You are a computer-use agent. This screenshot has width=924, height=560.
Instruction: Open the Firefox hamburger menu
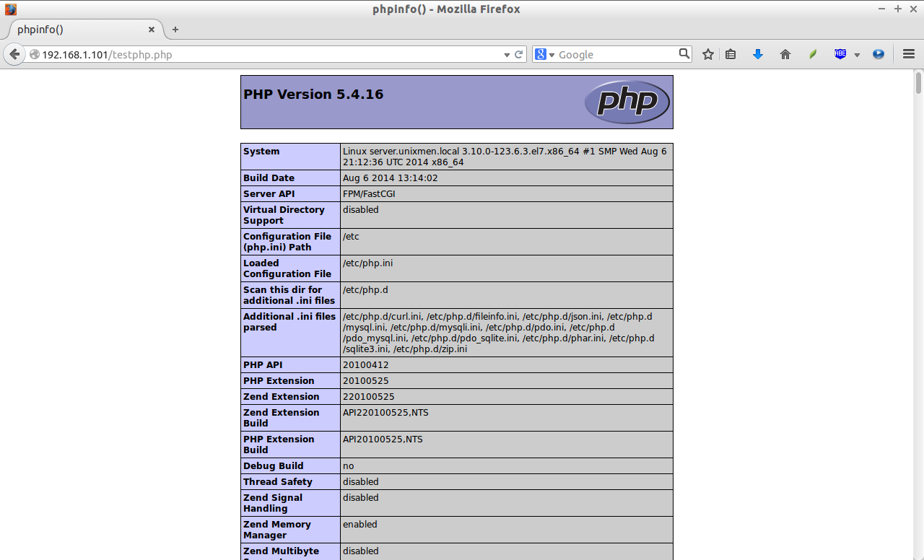point(909,54)
